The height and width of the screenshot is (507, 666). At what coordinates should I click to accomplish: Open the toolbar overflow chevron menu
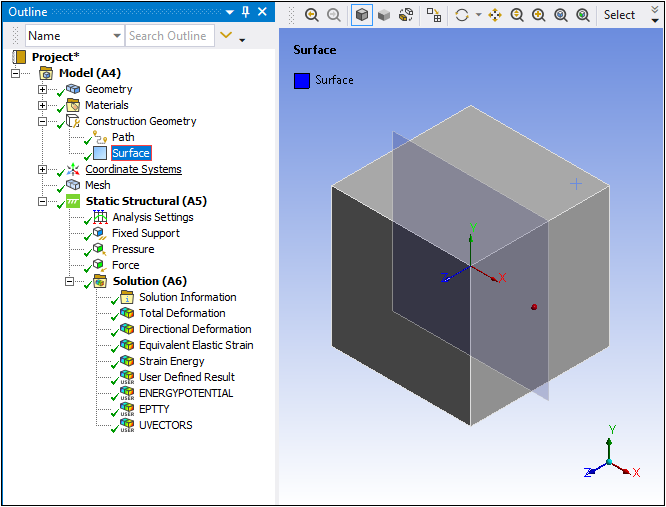pos(654,15)
